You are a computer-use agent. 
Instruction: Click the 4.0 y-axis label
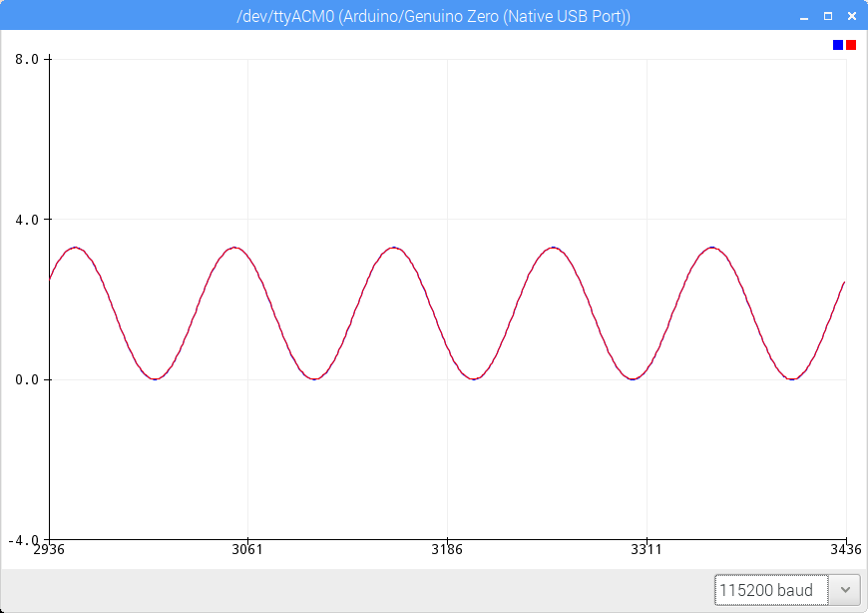click(27, 220)
